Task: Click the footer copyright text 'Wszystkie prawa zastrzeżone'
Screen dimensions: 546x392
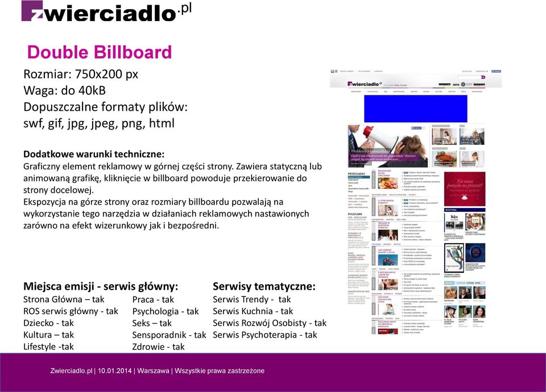Action: coord(220,371)
